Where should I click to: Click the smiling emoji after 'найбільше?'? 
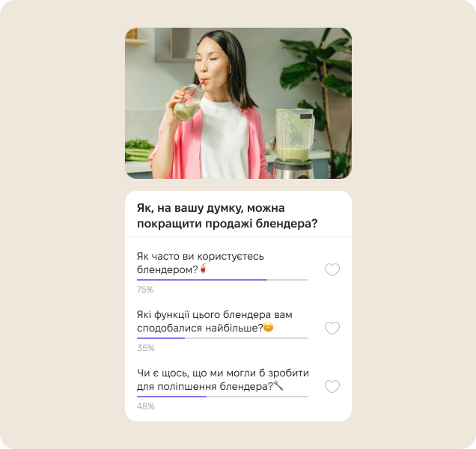tap(269, 327)
